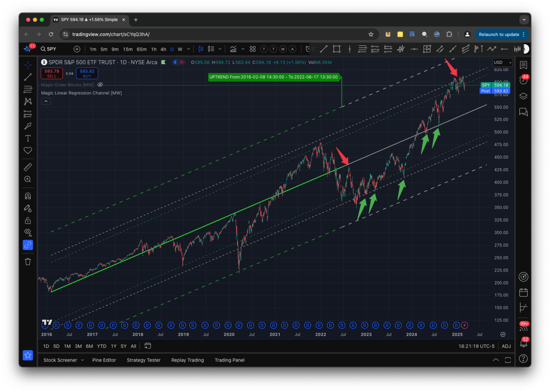Toggle magnet mode
Screen dimensions: 550x392
coord(28,196)
